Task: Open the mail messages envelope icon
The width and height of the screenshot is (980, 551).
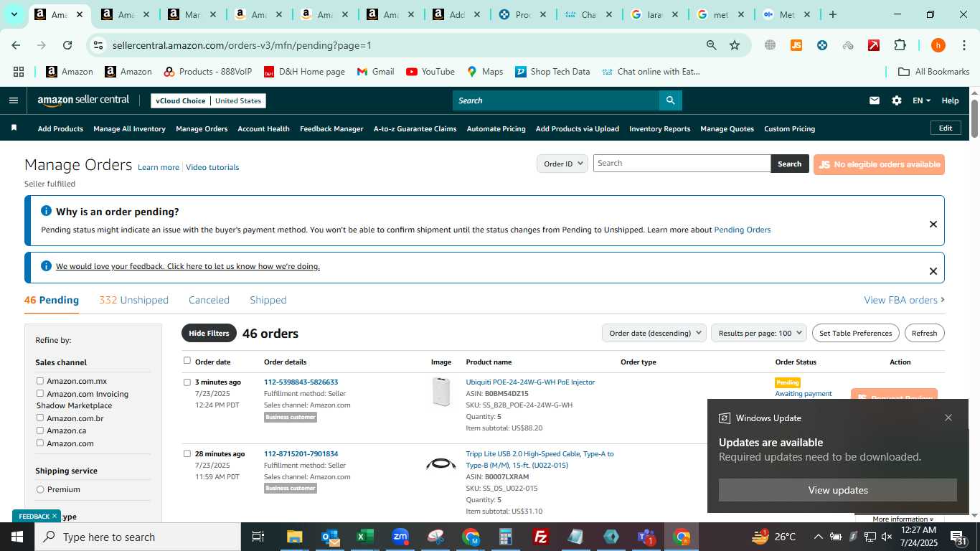Action: point(875,100)
